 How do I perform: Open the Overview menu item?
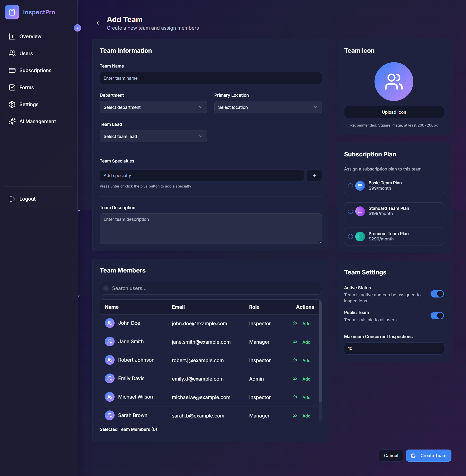click(39, 36)
